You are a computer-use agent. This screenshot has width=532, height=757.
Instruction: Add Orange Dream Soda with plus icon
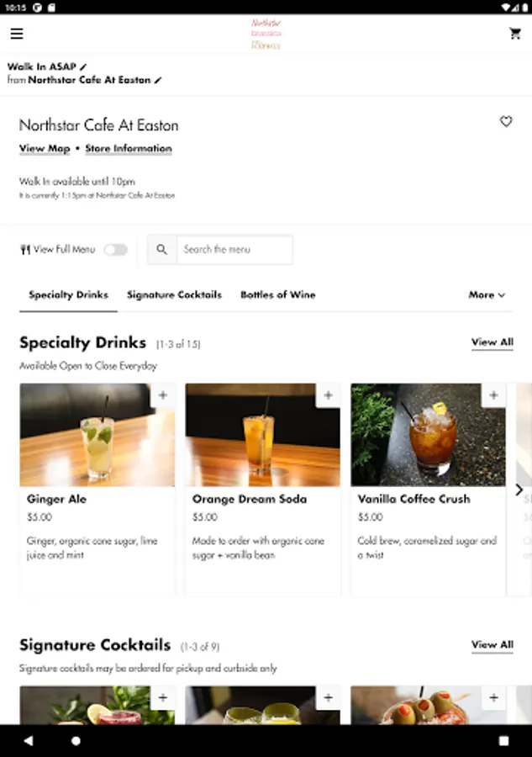329,395
